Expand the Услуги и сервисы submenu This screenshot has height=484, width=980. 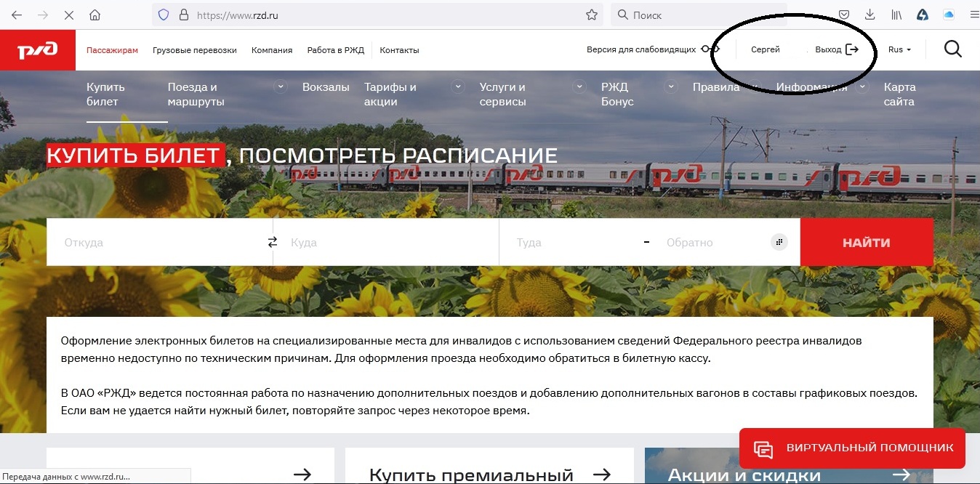tap(579, 87)
